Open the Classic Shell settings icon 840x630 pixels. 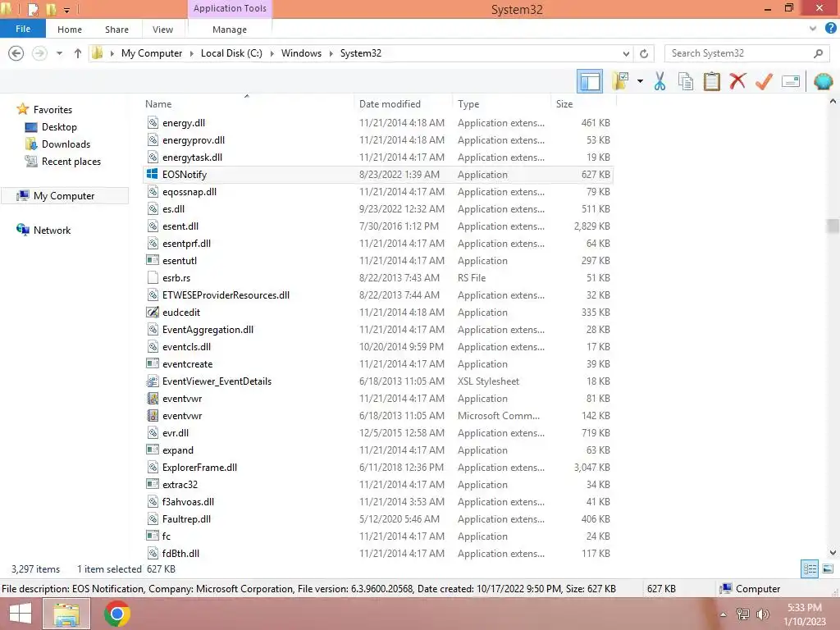pos(823,81)
